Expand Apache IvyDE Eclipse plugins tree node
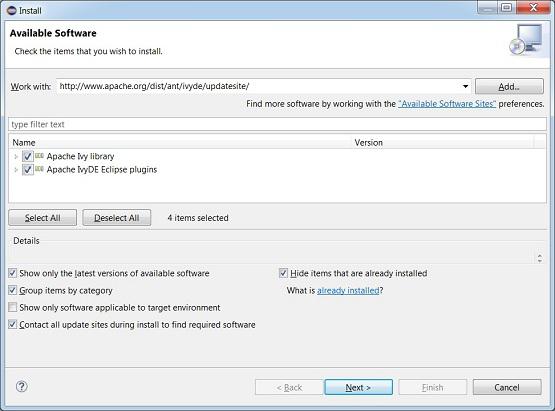Image resolution: width=555 pixels, height=411 pixels. click(x=16, y=170)
